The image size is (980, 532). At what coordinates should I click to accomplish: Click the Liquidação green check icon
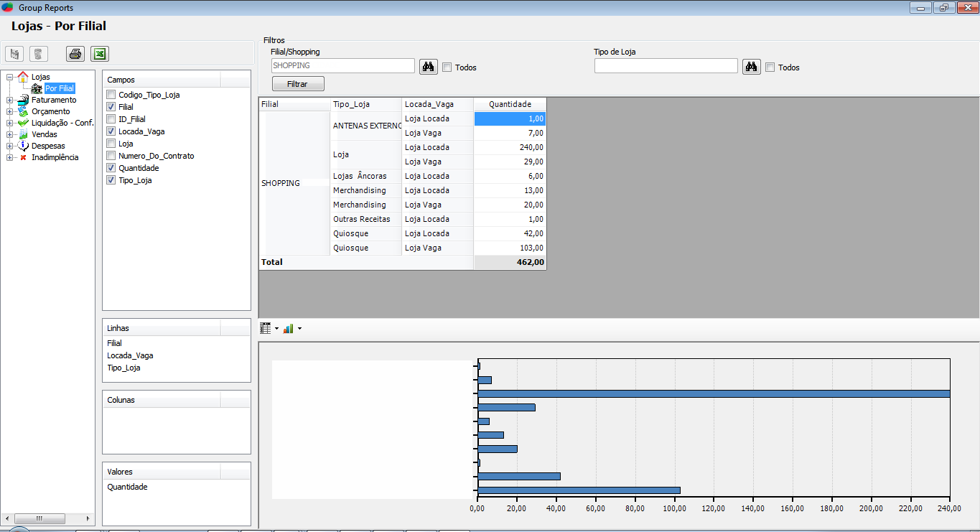tap(23, 123)
